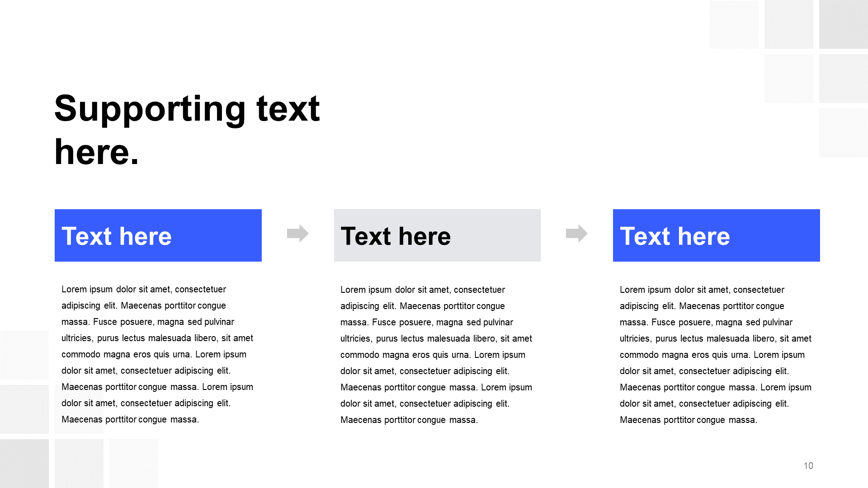The image size is (868, 488).
Task: Select the third Lorem ipsum text block
Action: [x=713, y=355]
